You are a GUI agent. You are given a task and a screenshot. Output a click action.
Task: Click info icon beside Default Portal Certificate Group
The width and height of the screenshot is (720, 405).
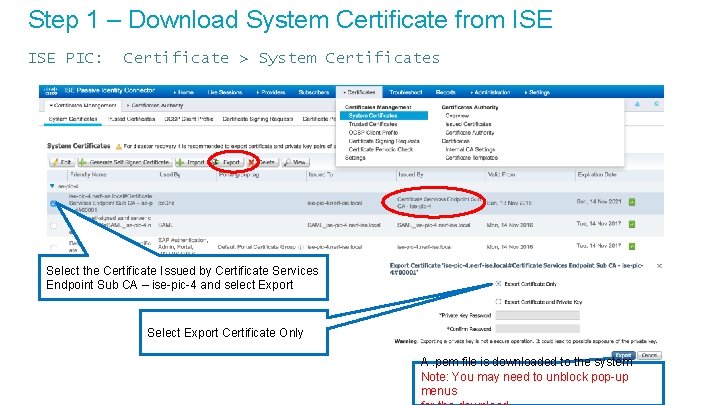click(x=301, y=247)
